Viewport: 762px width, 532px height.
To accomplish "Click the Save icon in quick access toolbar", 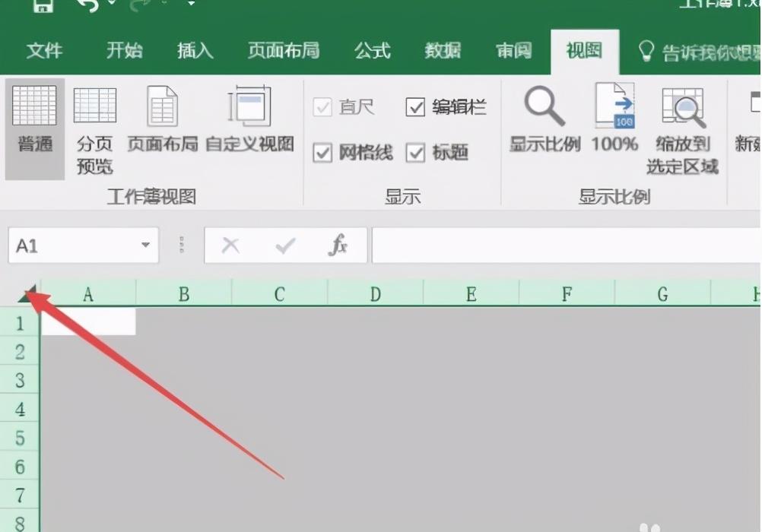I will click(x=43, y=6).
